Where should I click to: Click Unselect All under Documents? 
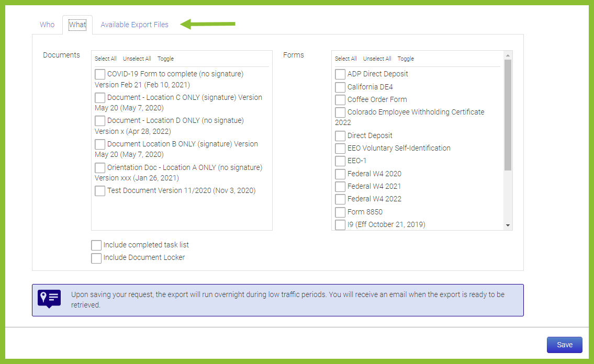coord(137,59)
